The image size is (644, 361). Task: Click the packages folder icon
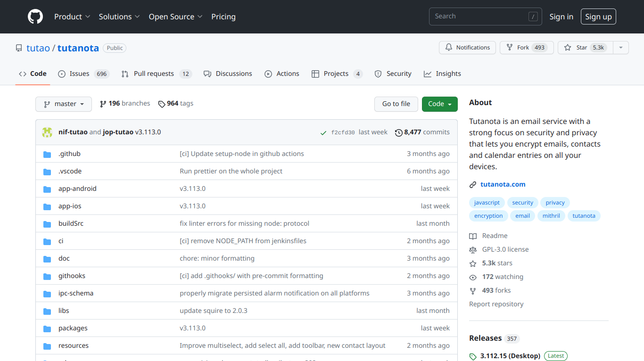(47, 328)
